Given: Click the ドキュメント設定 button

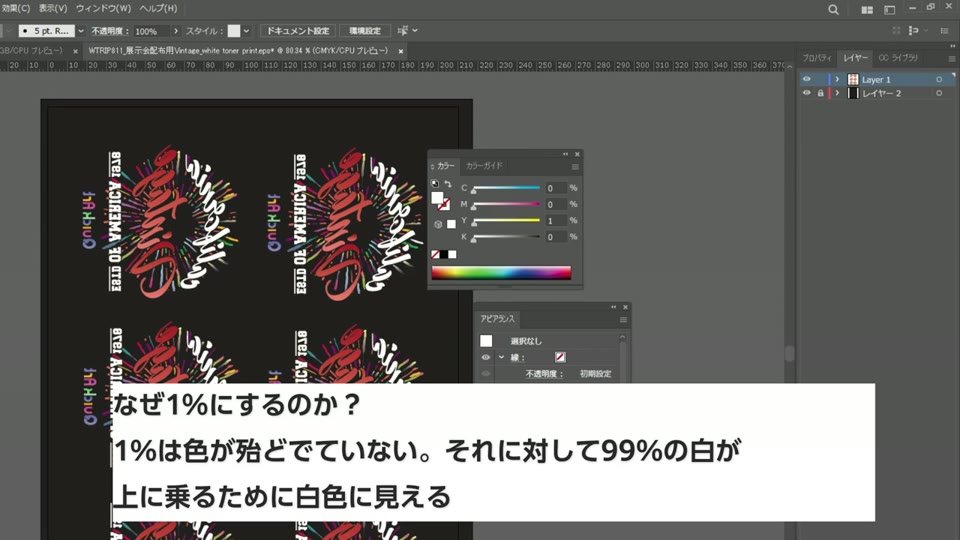Looking at the screenshot, I should (x=298, y=31).
